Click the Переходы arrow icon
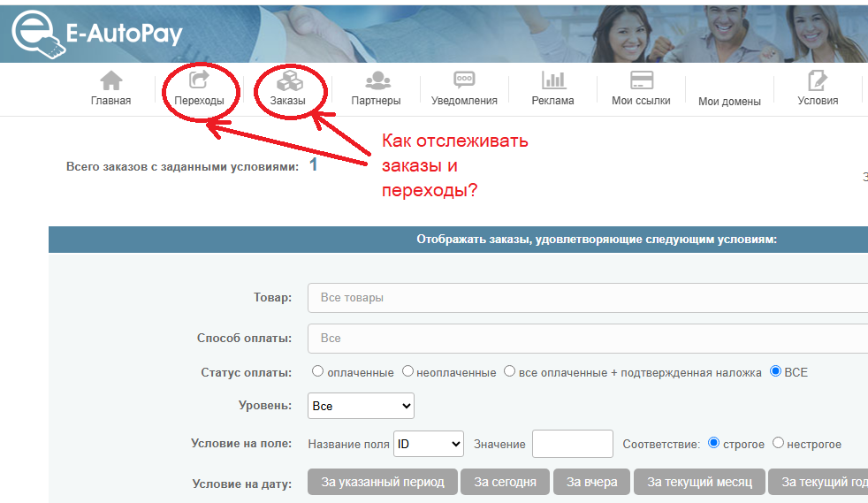This screenshot has height=503, width=868. click(199, 80)
